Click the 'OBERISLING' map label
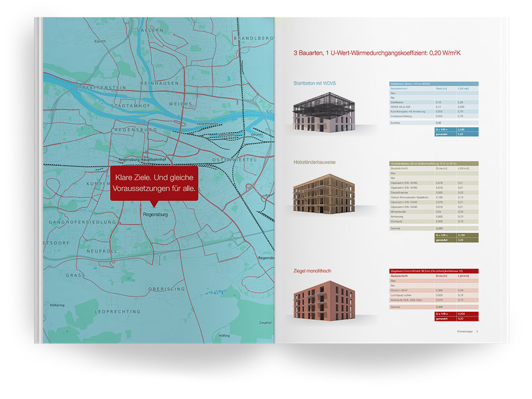The width and height of the screenshot is (532, 399). (167, 289)
